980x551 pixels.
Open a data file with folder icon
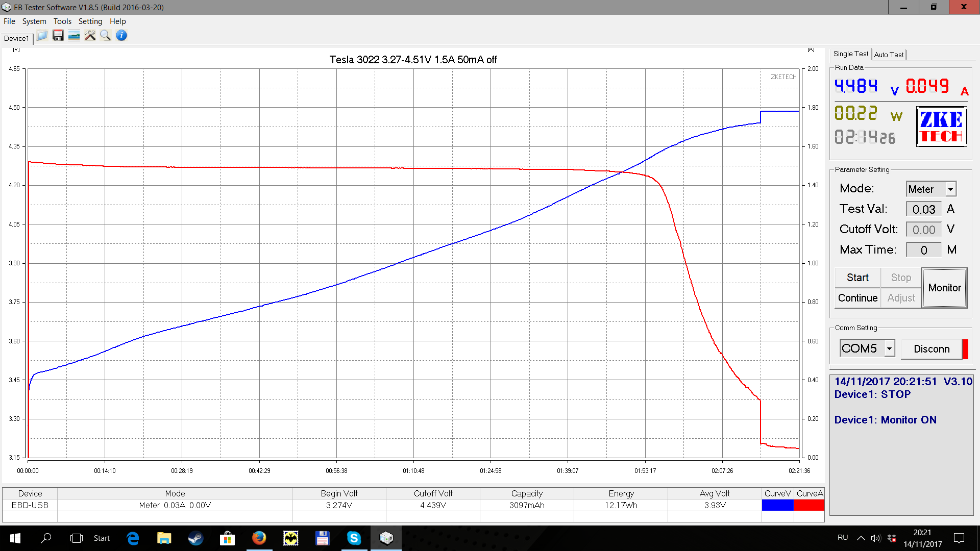[42, 36]
